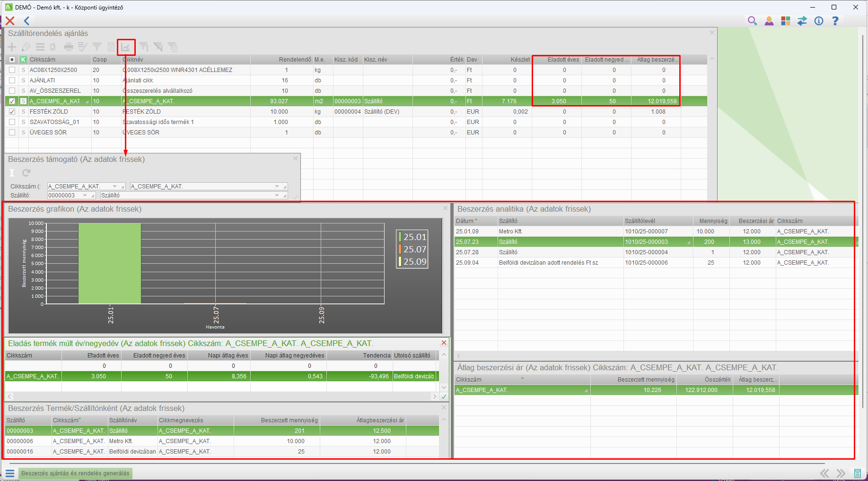Click the funnel with columns icon
The width and height of the screenshot is (868, 481).
[x=143, y=47]
